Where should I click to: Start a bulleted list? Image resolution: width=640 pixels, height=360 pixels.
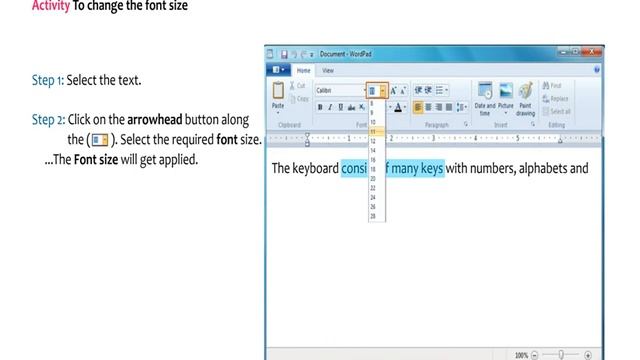coord(439,90)
